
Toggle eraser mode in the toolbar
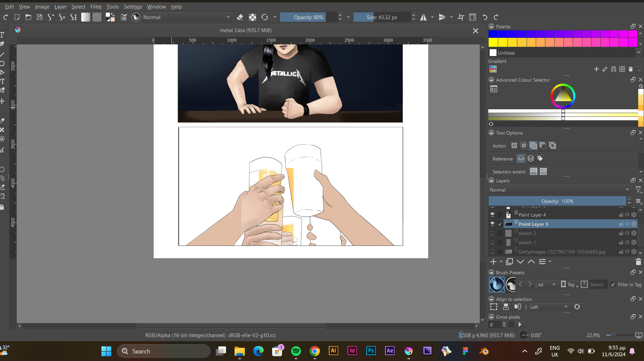(x=240, y=17)
